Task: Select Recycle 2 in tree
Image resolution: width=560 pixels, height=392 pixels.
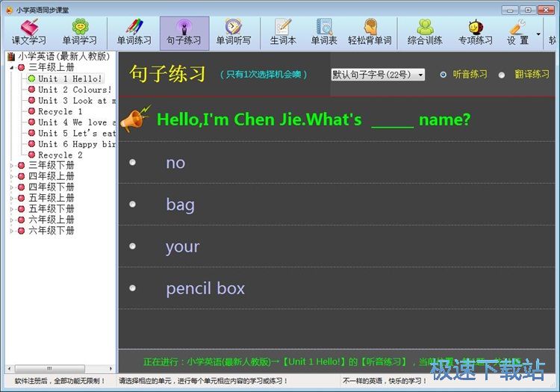Action: tap(60, 155)
